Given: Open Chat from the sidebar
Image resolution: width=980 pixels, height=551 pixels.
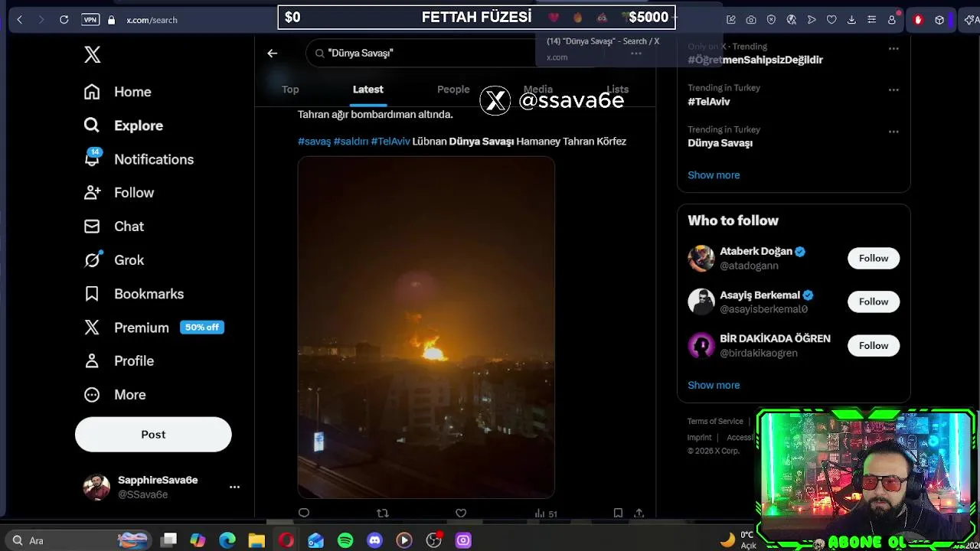Looking at the screenshot, I should coord(114,227).
